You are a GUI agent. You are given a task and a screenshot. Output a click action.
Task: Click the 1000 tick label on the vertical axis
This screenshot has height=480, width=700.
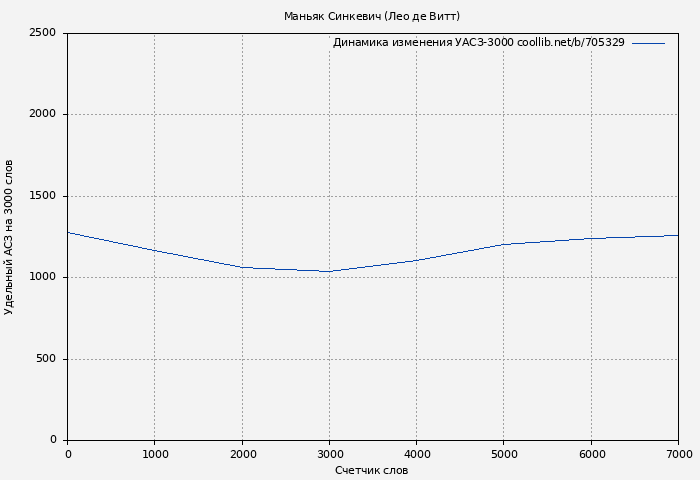(43, 277)
